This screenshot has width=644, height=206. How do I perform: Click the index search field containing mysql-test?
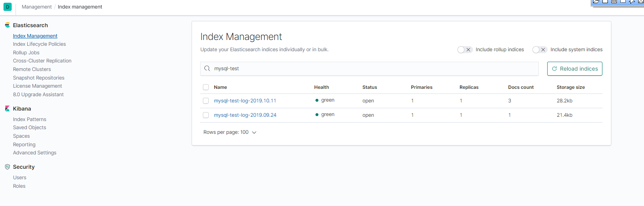click(x=369, y=69)
